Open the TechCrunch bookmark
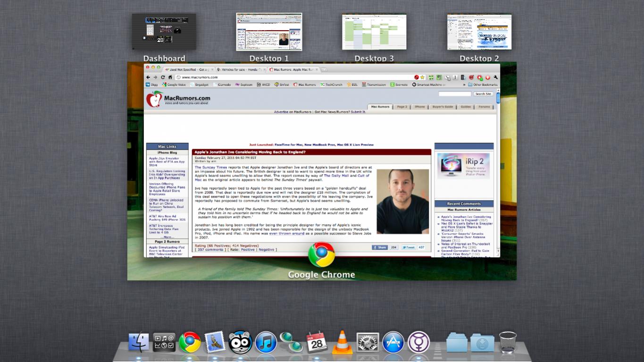Image resolution: width=644 pixels, height=362 pixels. coord(332,85)
